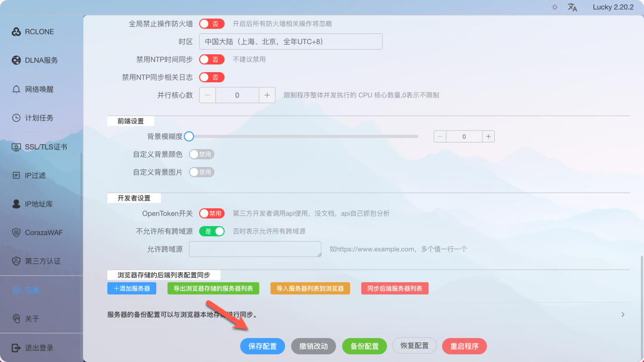Click 恢复配置 button

[x=414, y=346]
